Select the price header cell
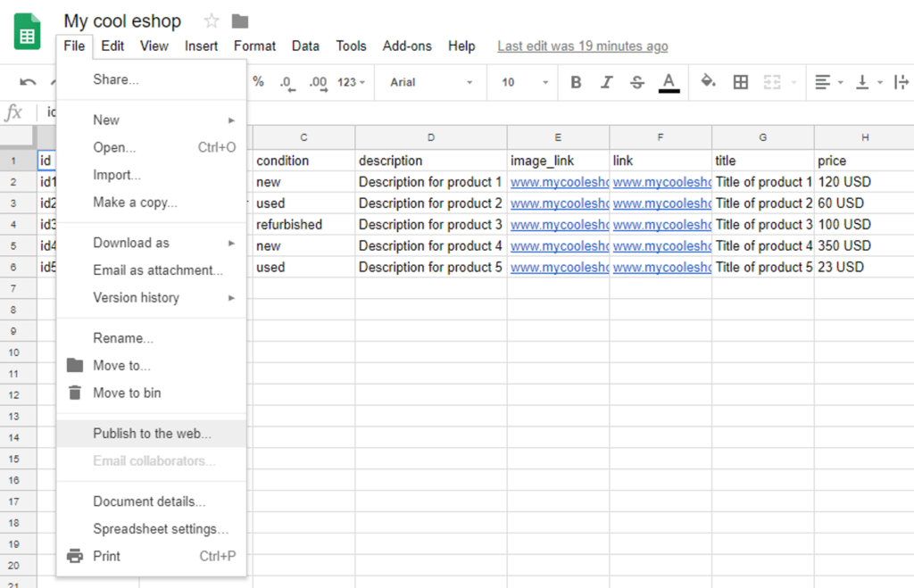914x588 pixels. click(864, 161)
